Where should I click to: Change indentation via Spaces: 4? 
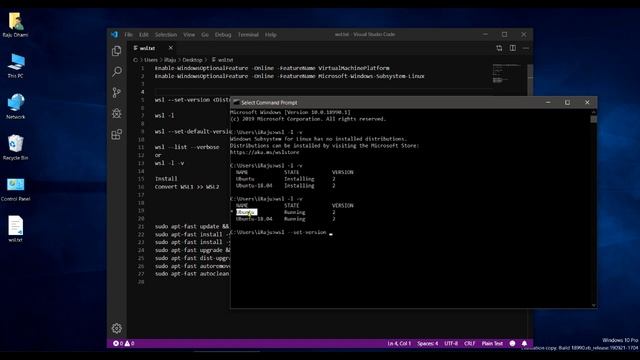click(x=427, y=343)
